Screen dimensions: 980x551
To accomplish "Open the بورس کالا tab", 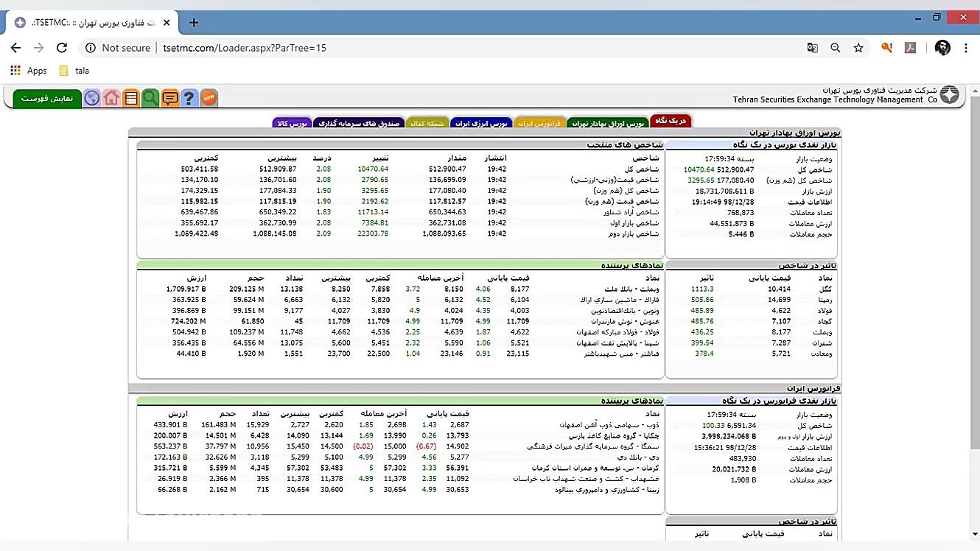I will point(292,123).
